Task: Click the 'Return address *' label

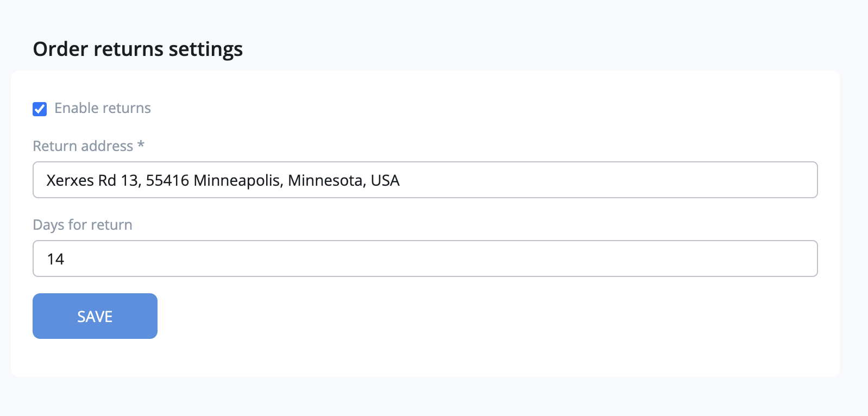Action: pos(83,146)
